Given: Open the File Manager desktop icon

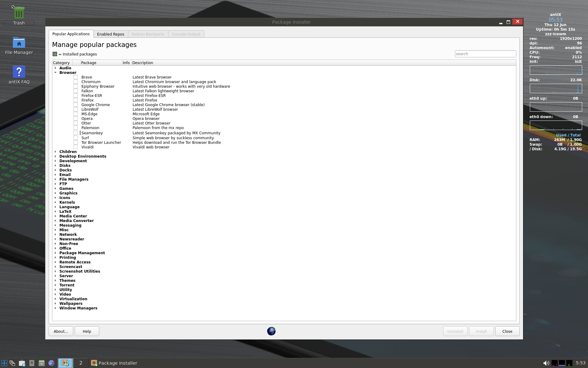Looking at the screenshot, I should tap(19, 45).
